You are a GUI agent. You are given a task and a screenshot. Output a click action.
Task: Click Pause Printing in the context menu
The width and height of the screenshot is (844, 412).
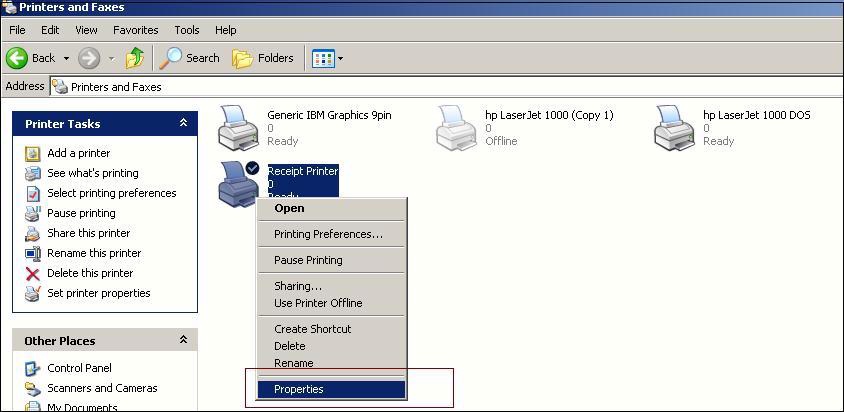pyautogui.click(x=308, y=260)
